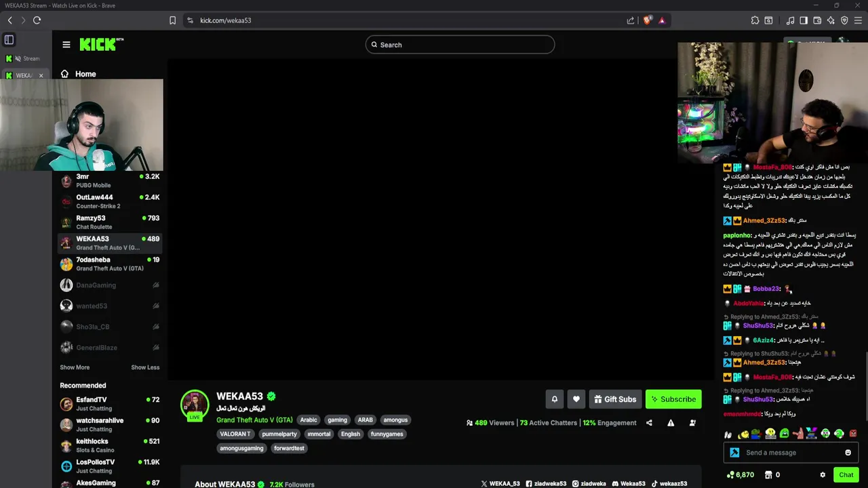This screenshot has width=868, height=488.
Task: Open Ramzy53 Chat Roulette channel
Action: pos(111,222)
